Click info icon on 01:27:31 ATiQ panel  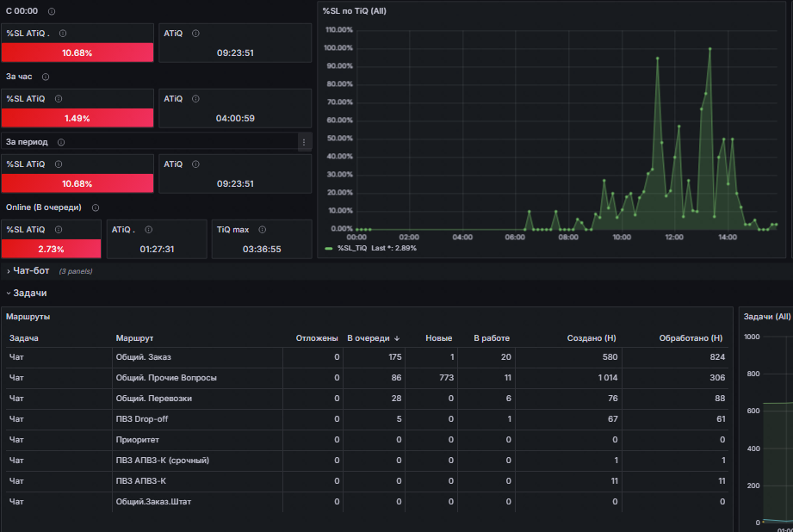(x=149, y=230)
